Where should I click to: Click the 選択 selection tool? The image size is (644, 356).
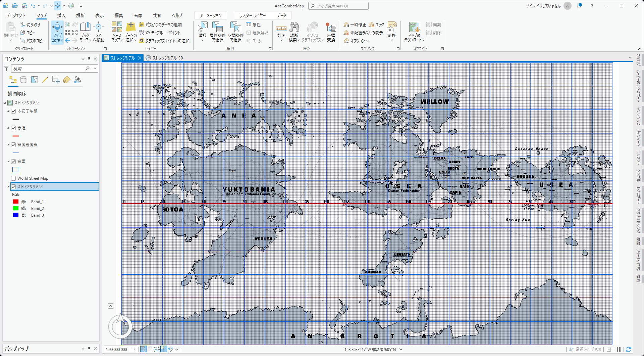(202, 32)
